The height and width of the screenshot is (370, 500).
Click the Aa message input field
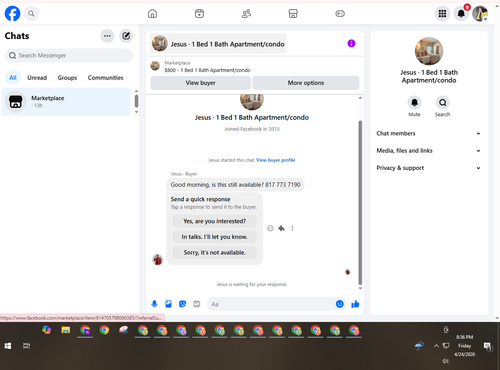coord(271,304)
